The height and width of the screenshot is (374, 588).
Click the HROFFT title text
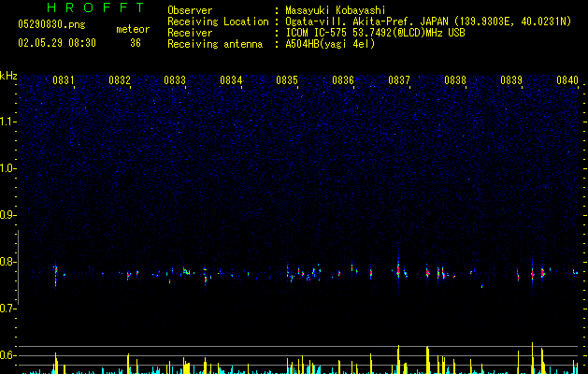click(x=95, y=7)
